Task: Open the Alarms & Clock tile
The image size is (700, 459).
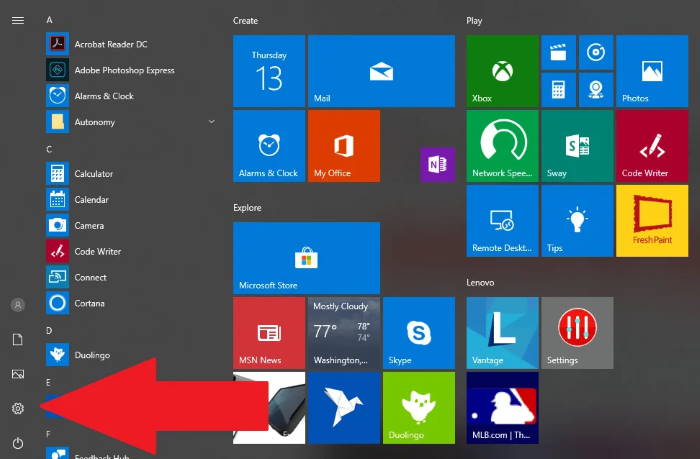Action: pos(269,146)
